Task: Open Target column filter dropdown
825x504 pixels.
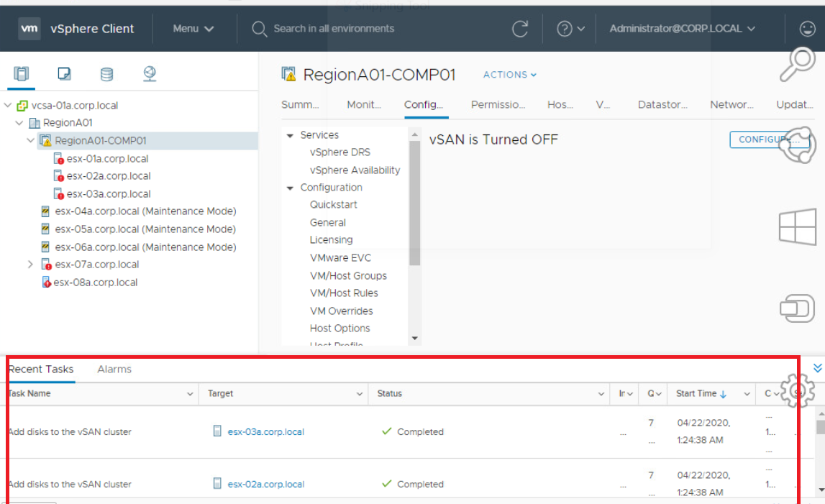Action: pyautogui.click(x=360, y=394)
